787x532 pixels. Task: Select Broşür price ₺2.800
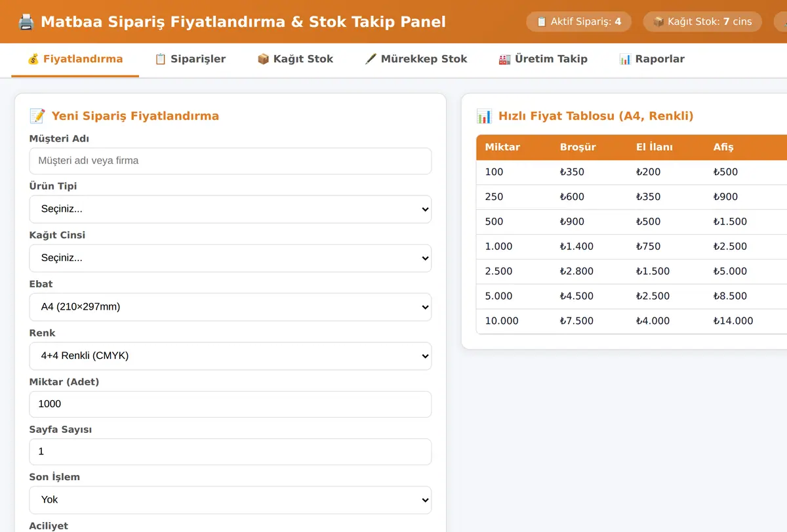tap(576, 272)
